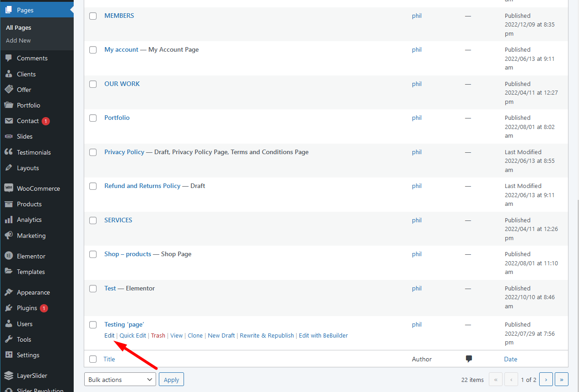The height and width of the screenshot is (392, 579).
Task: Click the Portfolio folder icon
Action: click(x=9, y=105)
